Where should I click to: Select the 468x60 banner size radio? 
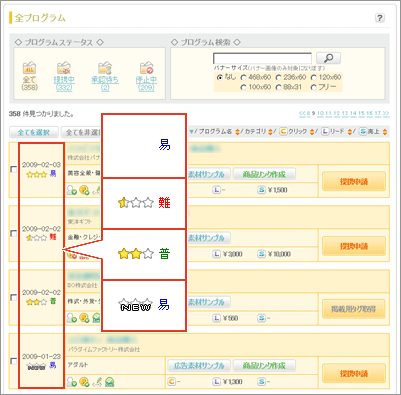coord(243,77)
